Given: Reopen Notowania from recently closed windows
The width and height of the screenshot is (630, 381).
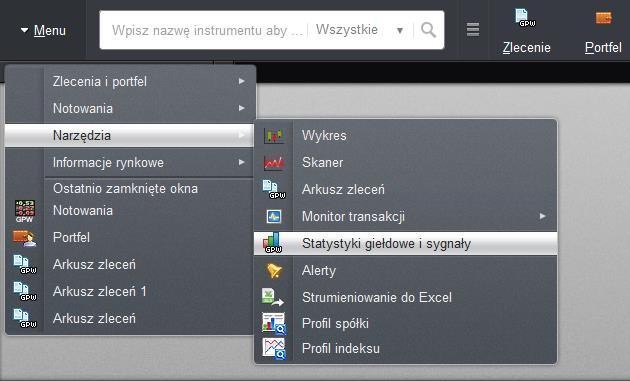Looking at the screenshot, I should [130, 211].
